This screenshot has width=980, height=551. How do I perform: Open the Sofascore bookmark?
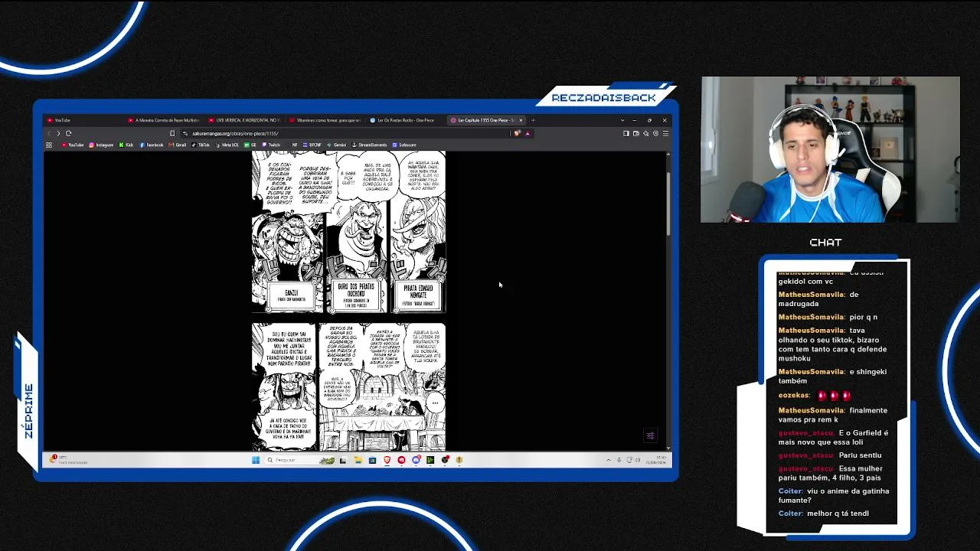[x=404, y=145]
